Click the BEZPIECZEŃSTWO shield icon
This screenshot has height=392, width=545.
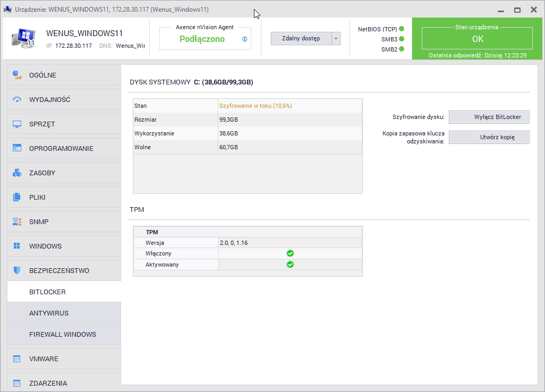(16, 270)
